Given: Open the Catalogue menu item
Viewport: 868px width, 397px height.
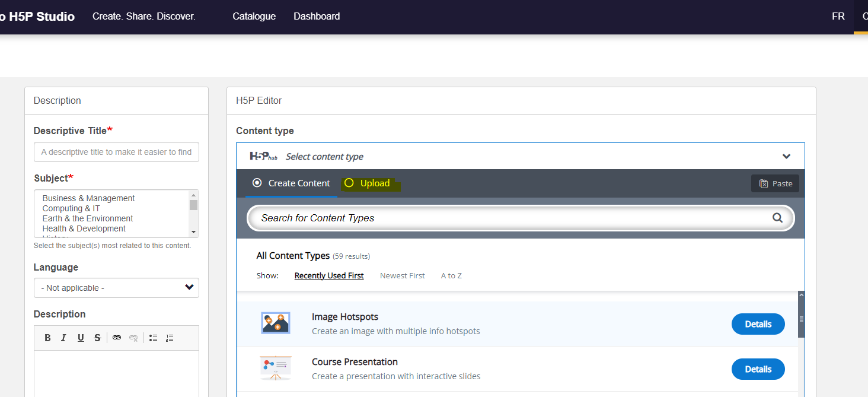Looking at the screenshot, I should point(254,16).
